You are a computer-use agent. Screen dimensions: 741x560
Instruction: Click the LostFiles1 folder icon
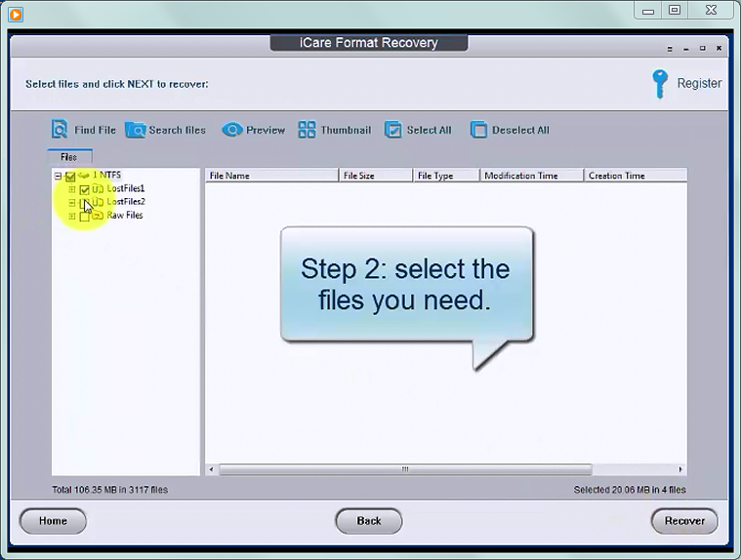98,189
